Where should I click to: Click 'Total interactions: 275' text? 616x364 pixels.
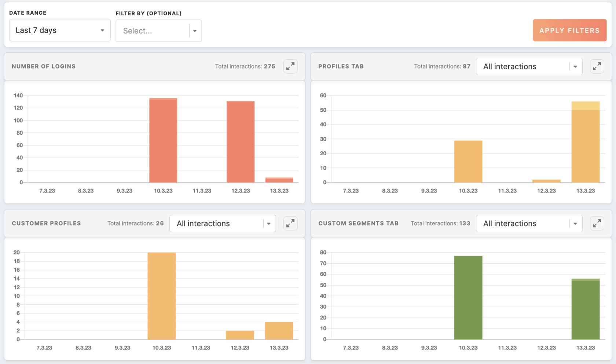pos(245,66)
